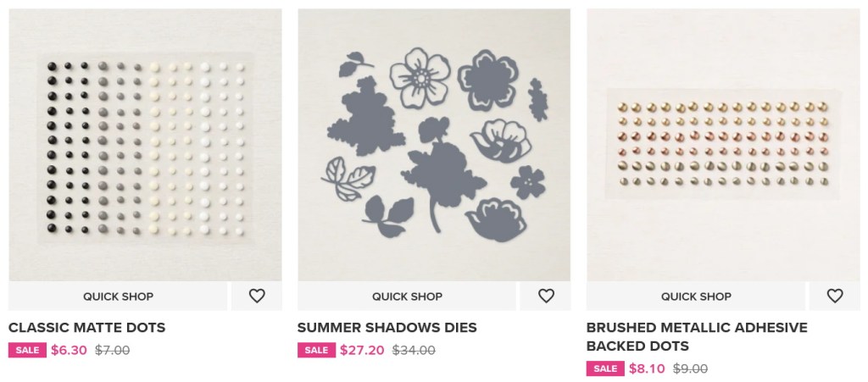Select the $27.20 sale price
Image resolution: width=868 pixels, height=382 pixels.
tap(362, 350)
